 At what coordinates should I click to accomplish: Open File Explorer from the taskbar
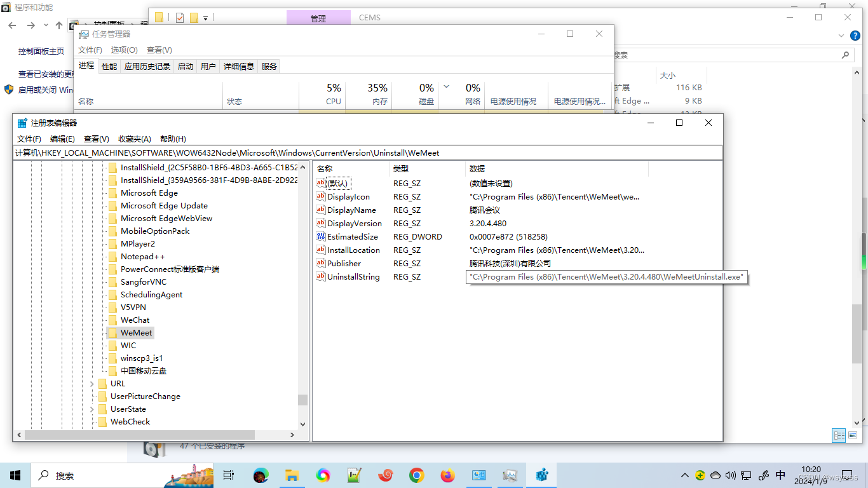point(292,475)
